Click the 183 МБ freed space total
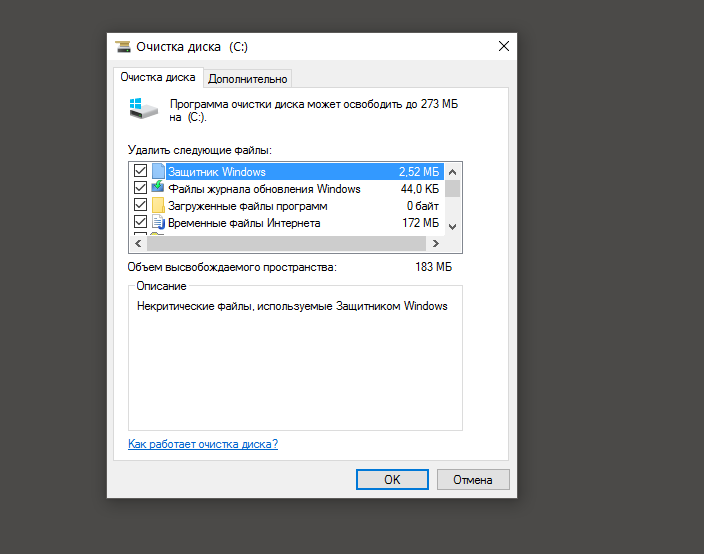704x554 pixels. (x=434, y=267)
